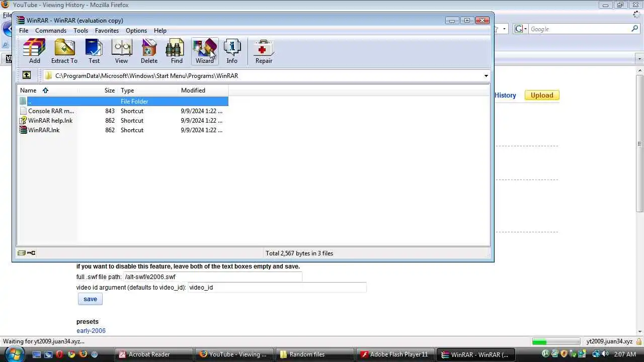Go up one folder level arrow
Viewport: 644px width, 362px height.
pyautogui.click(x=27, y=75)
